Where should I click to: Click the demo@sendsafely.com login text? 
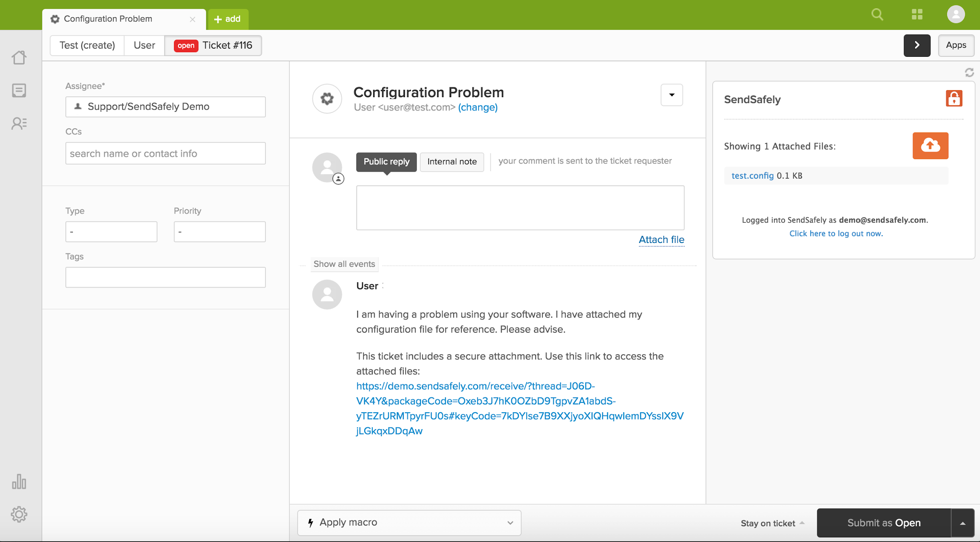coord(883,220)
